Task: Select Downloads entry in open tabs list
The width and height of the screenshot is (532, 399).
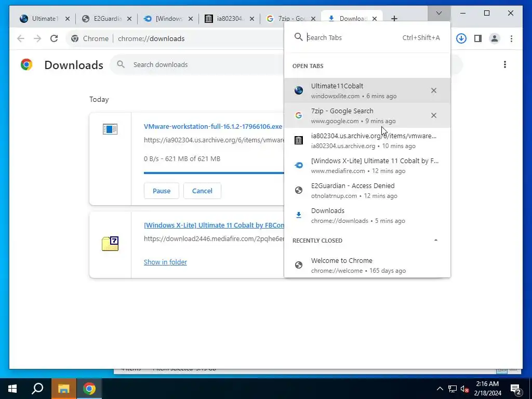Action: (x=367, y=215)
